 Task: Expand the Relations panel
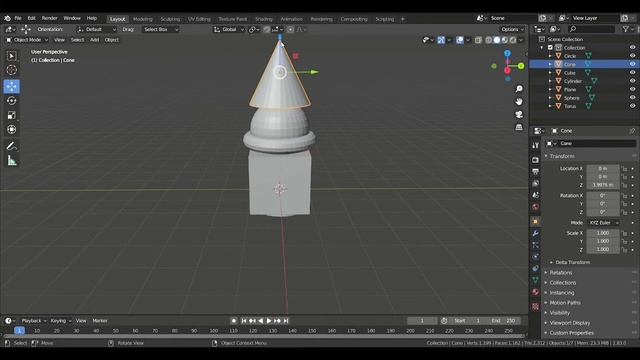[560, 272]
